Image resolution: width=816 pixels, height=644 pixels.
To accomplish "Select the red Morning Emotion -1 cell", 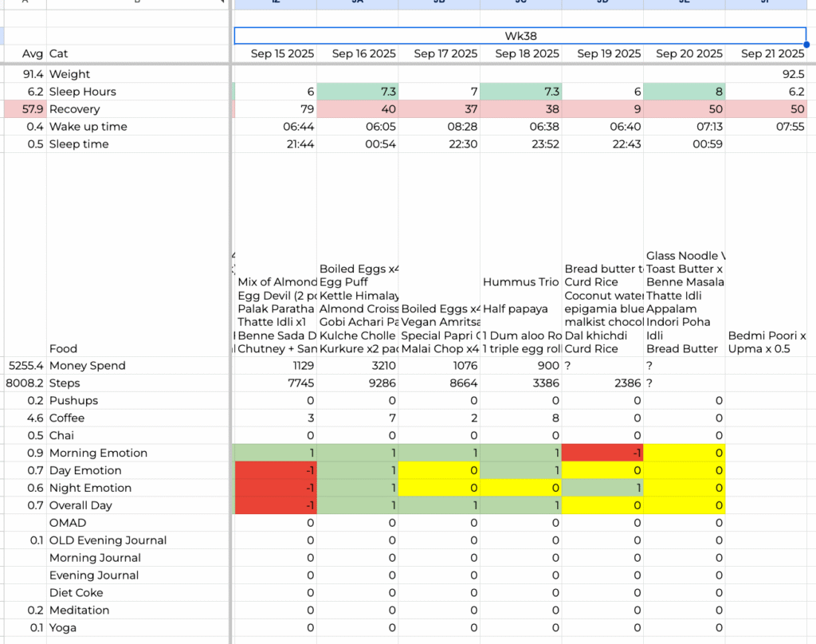I will coord(602,453).
